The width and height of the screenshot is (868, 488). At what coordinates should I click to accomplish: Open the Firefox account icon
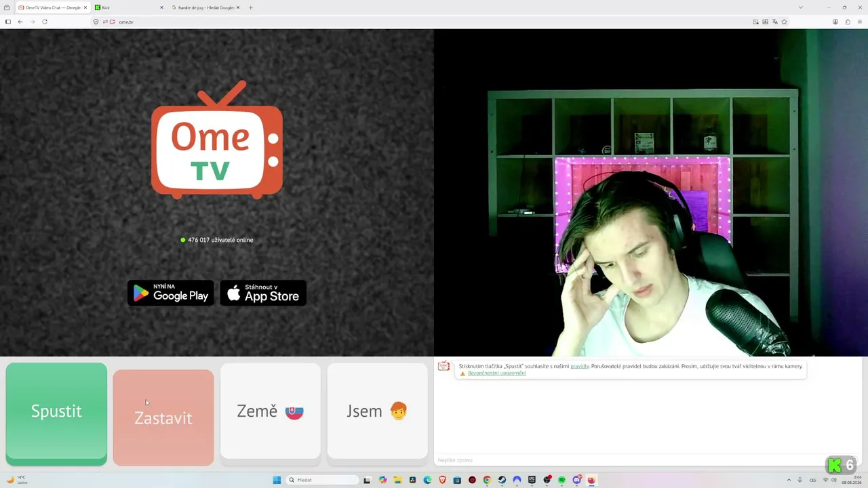tap(835, 22)
